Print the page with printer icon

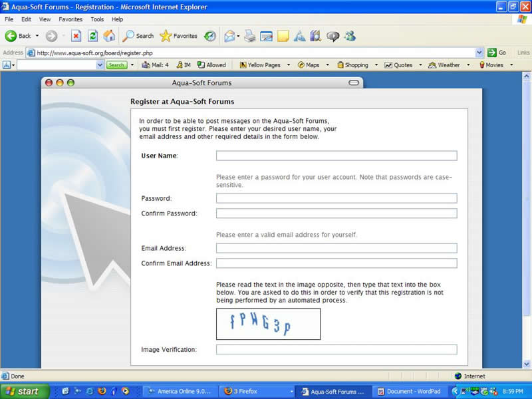pos(250,36)
